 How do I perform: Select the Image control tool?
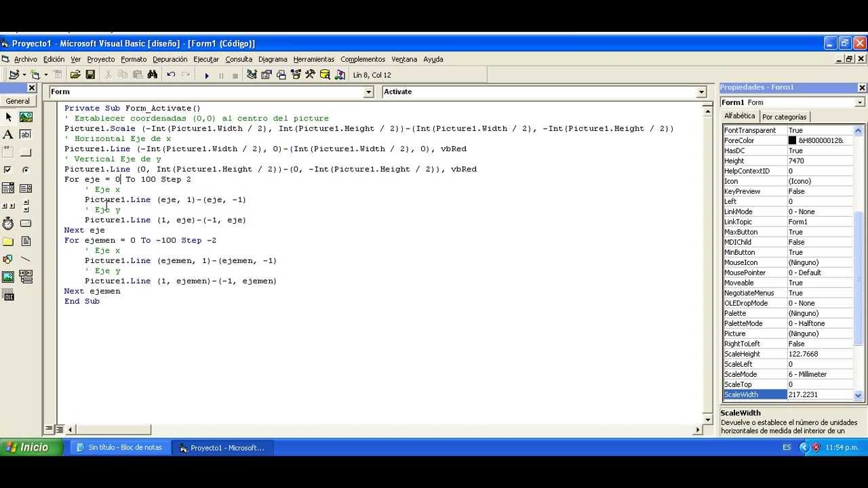[8, 277]
